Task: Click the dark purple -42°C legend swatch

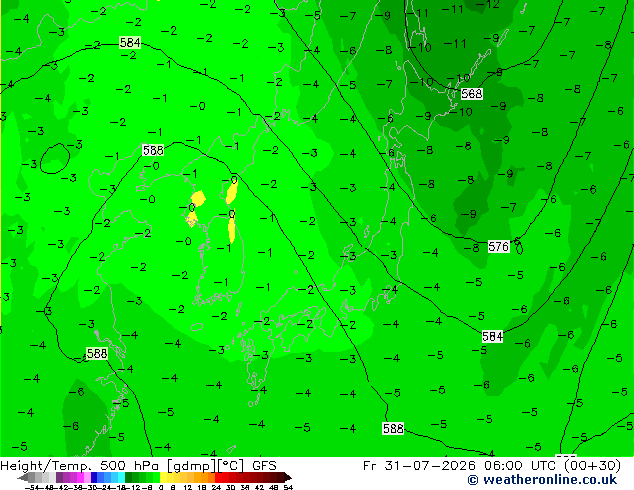Action: pyautogui.click(x=59, y=478)
